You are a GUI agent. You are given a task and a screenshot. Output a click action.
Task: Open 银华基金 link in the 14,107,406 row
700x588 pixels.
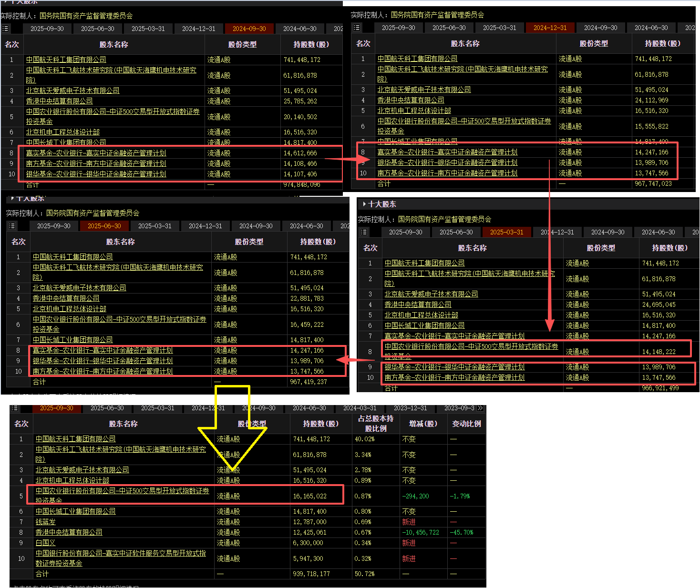click(x=96, y=174)
